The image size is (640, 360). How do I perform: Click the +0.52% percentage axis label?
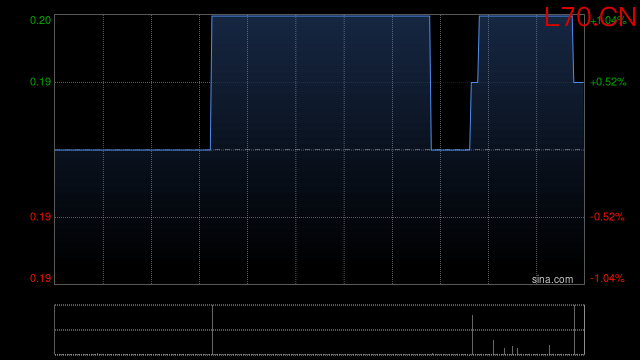[608, 82]
